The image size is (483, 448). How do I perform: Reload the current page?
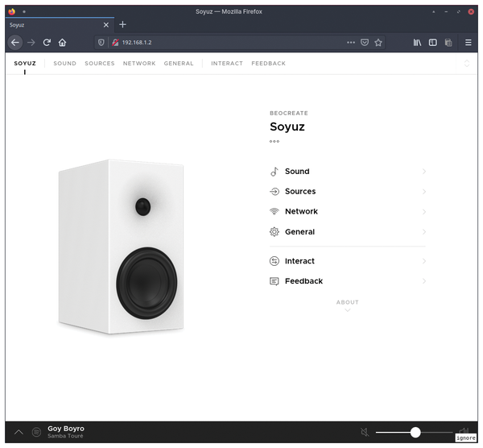click(47, 43)
